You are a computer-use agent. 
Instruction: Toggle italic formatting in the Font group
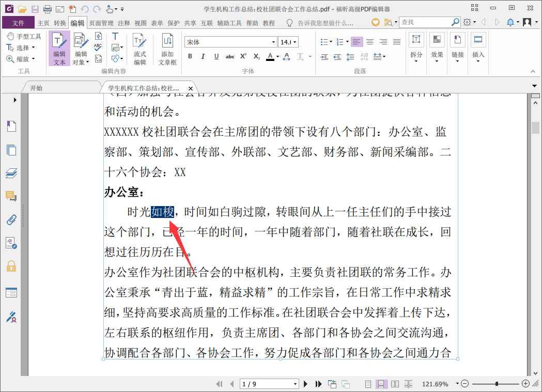coord(203,56)
